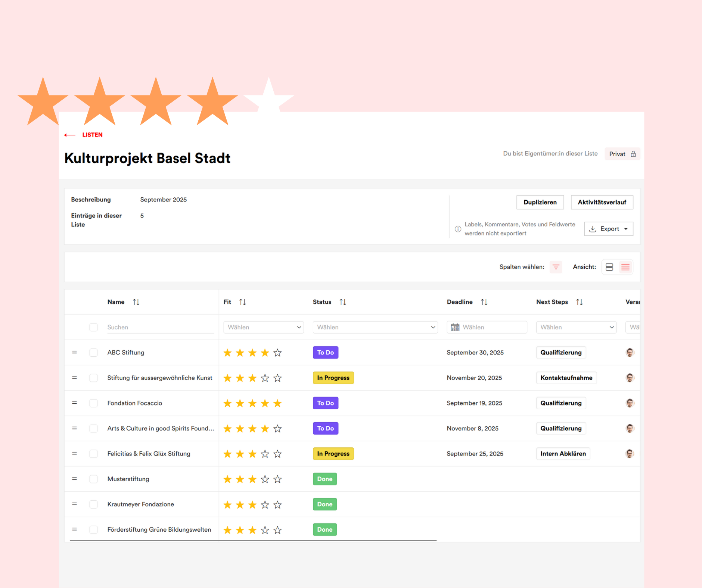Sort entries by the Fit column arrows
Image resolution: width=702 pixels, height=588 pixels.
(x=242, y=302)
